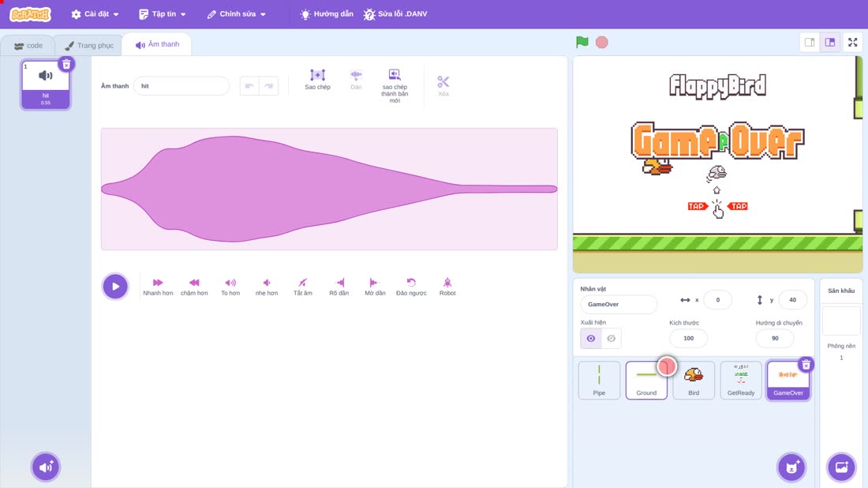The width and height of the screenshot is (868, 488).
Task: Show the sprite using the eye toggle
Action: (x=591, y=339)
